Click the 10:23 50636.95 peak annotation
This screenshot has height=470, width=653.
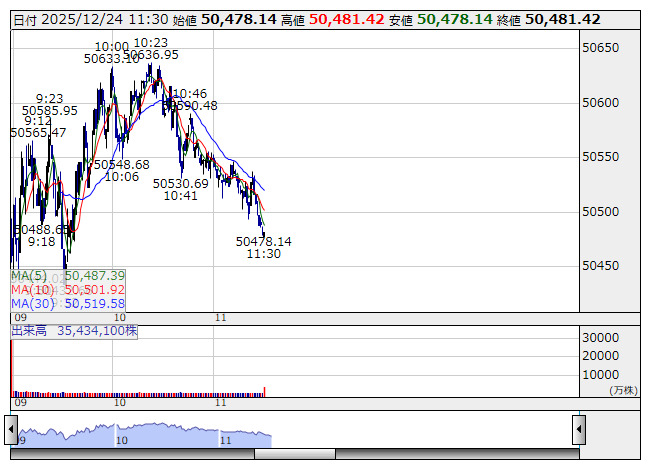[151, 49]
